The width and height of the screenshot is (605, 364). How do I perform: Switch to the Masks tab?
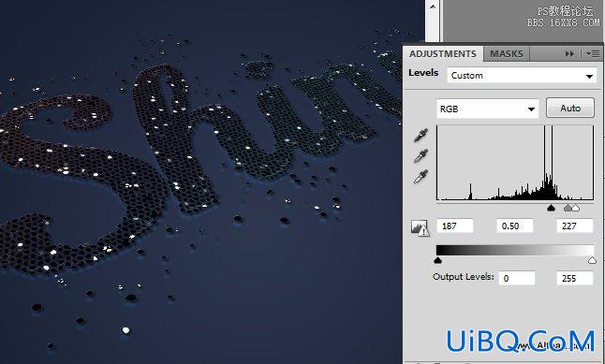(507, 54)
